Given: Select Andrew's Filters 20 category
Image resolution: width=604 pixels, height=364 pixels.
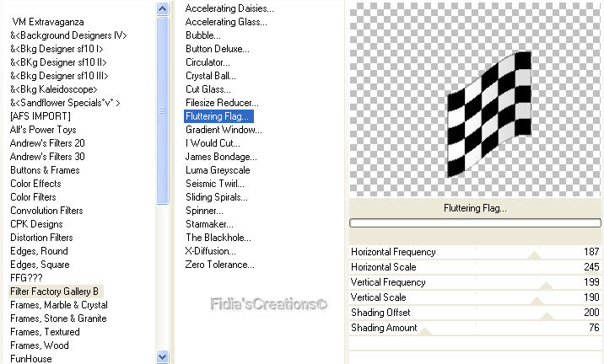Looking at the screenshot, I should [47, 143].
